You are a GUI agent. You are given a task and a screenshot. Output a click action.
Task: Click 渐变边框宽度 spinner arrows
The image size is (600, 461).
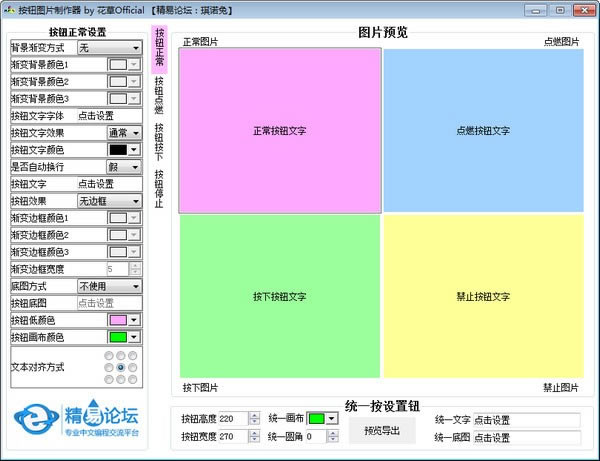(135, 269)
